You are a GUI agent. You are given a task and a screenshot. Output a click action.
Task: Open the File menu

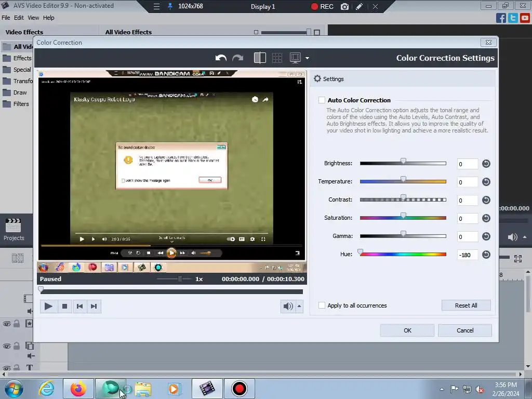click(x=6, y=18)
